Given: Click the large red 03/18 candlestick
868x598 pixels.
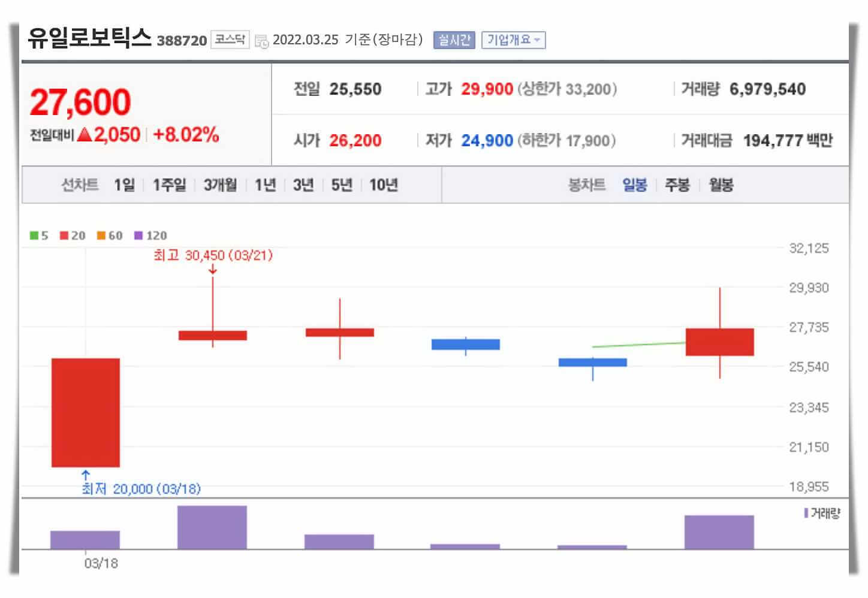Looking at the screenshot, I should tap(86, 412).
